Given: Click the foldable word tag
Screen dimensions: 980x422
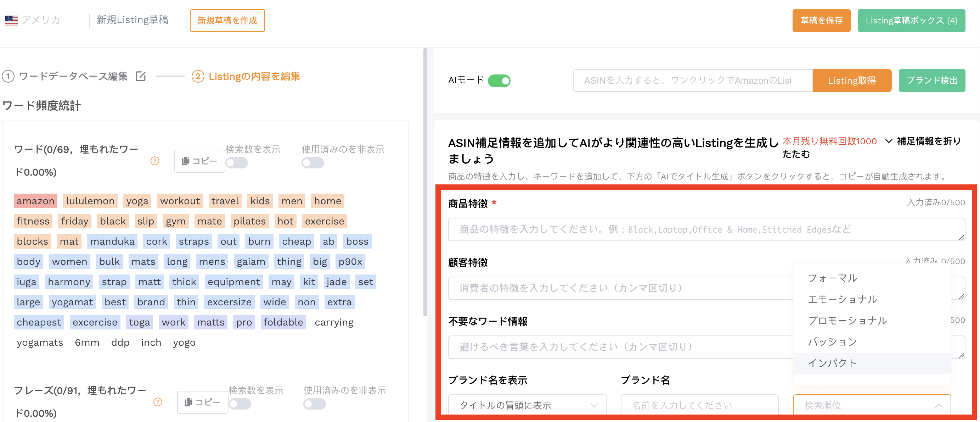Looking at the screenshot, I should tap(283, 322).
